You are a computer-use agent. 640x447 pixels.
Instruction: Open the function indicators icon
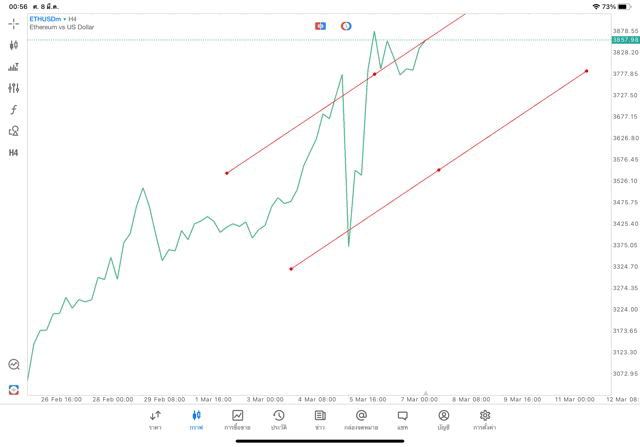pos(14,110)
